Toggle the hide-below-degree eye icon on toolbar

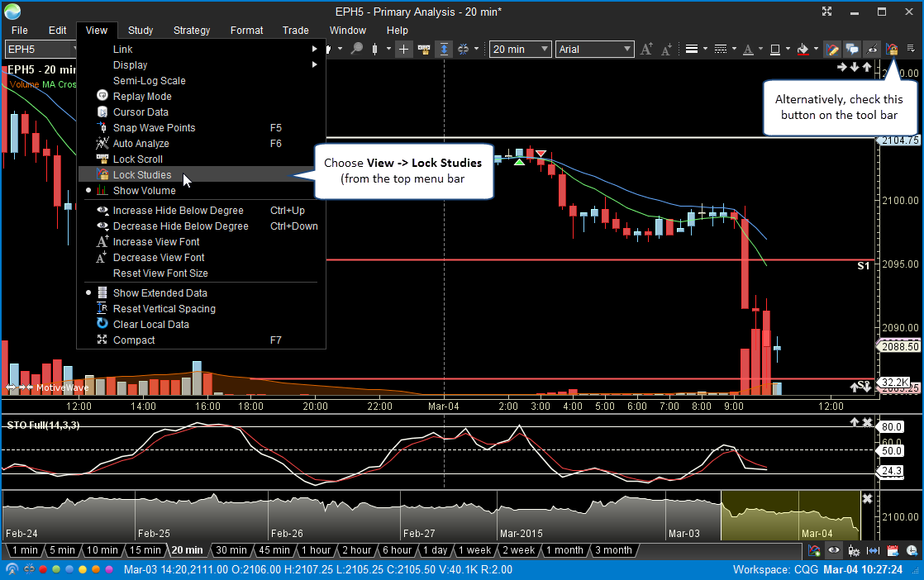click(x=872, y=49)
